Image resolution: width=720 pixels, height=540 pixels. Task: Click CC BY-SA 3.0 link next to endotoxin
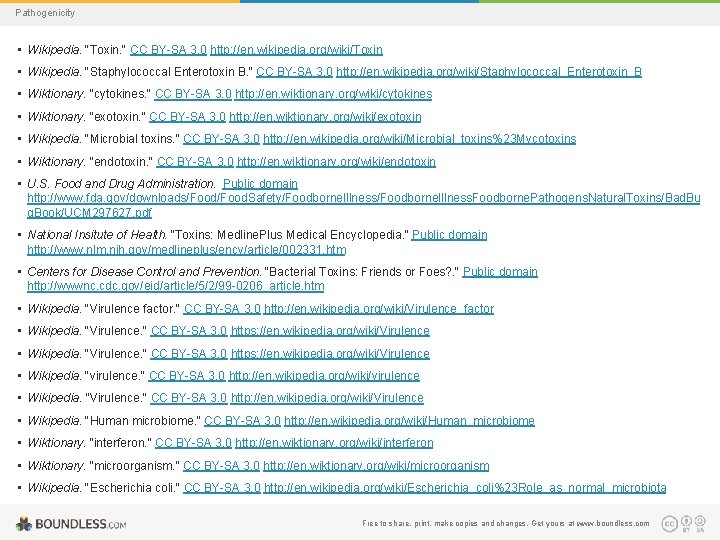click(x=195, y=162)
